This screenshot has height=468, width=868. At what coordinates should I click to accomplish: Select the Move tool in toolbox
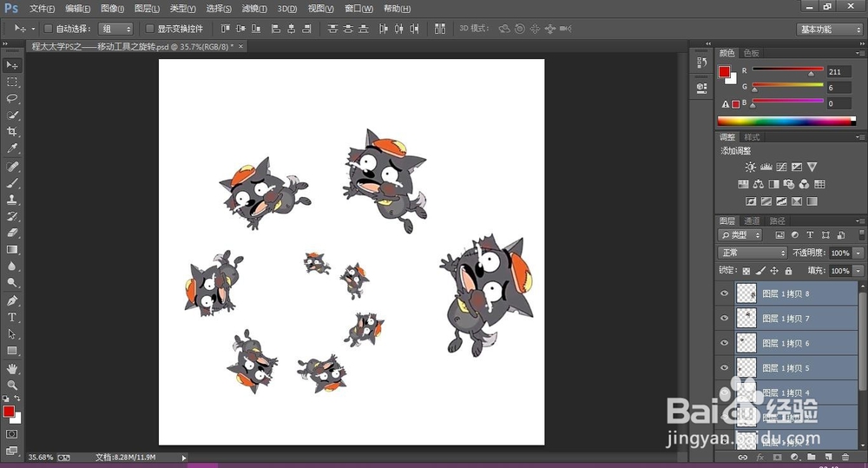tap(11, 65)
